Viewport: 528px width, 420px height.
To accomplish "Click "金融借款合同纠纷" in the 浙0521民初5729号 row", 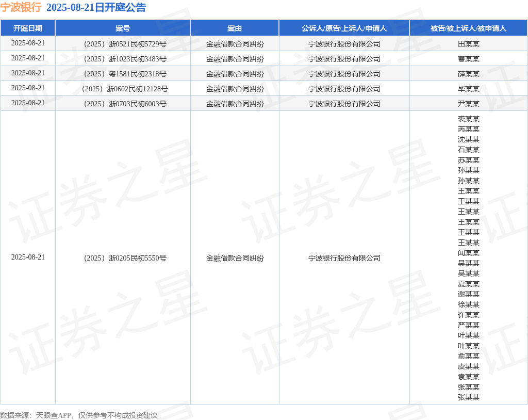I will point(235,44).
